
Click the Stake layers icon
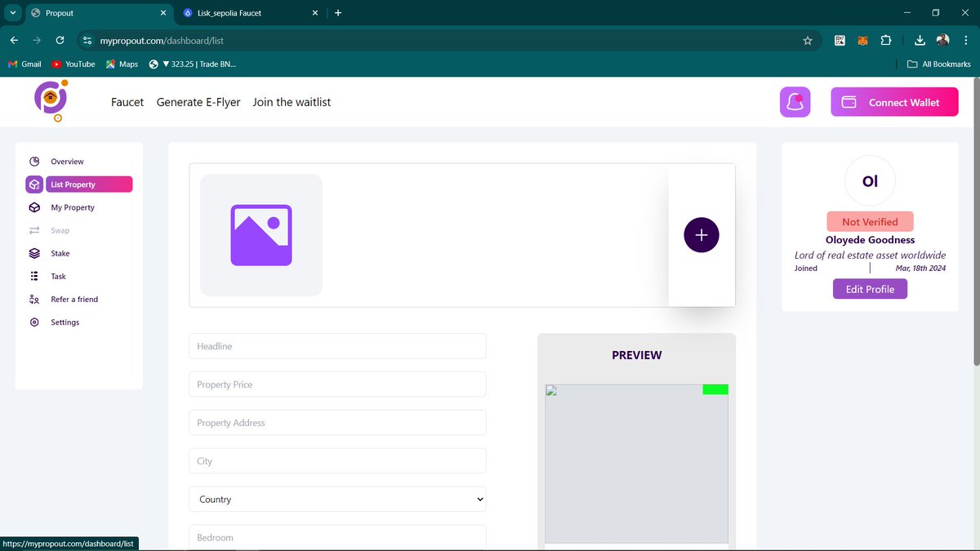[x=34, y=253]
